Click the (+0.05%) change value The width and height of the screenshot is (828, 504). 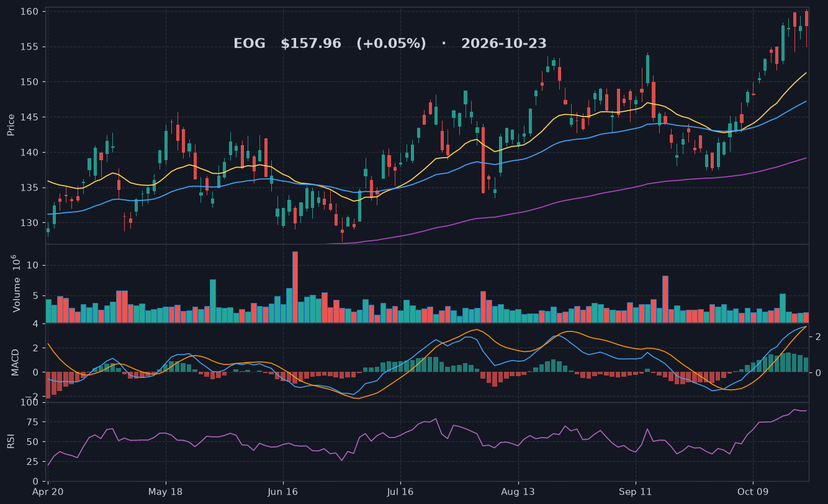click(391, 43)
